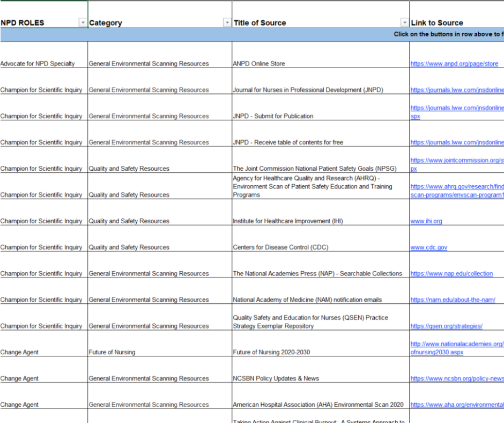
Task: Select the QSEN Practice Strategy Exemplar Repository cell
Action: click(321, 317)
